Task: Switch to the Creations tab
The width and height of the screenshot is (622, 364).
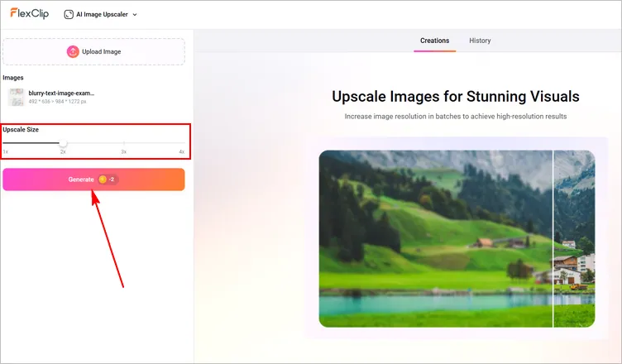Action: [x=435, y=41]
